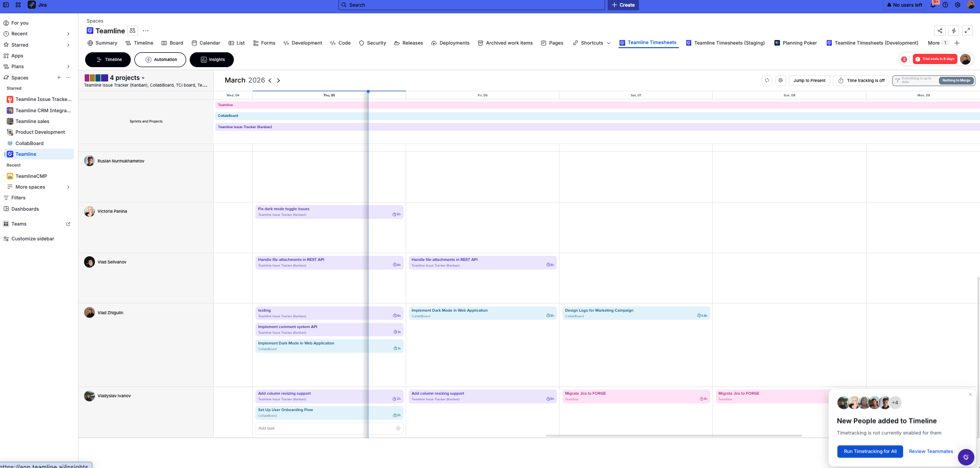Toggle Time tracking is off button
The height and width of the screenshot is (468, 980).
(861, 80)
